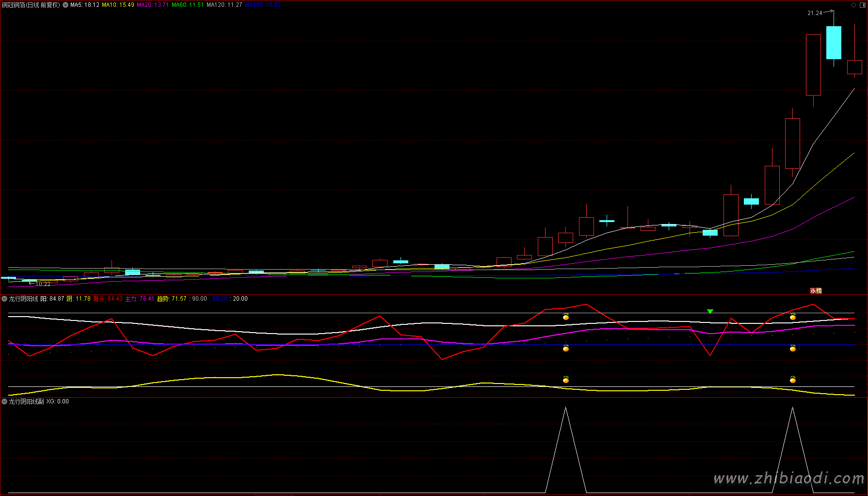
Task: Click the blue 60.00 reference level value
Action: click(220, 299)
